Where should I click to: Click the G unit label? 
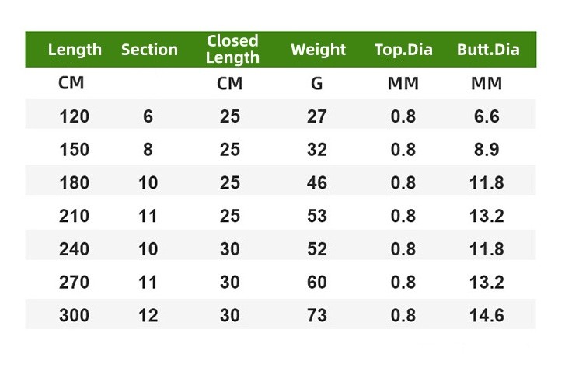[317, 84]
